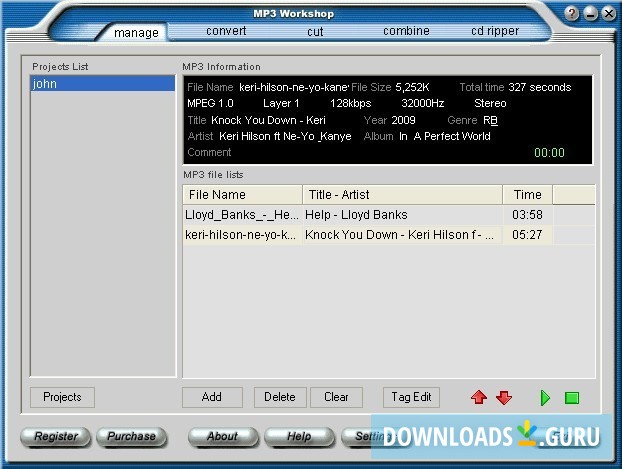Click the Projects button
This screenshot has width=622, height=469.
[x=62, y=397]
